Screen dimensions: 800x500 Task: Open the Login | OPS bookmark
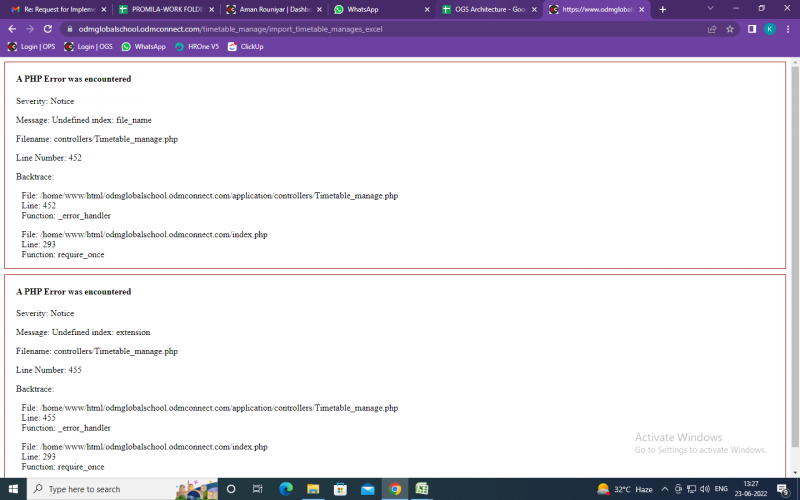pyautogui.click(x=32, y=46)
